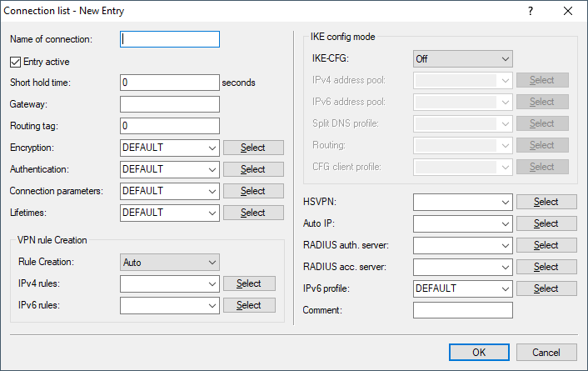Open the Encryption dropdown
This screenshot has width=588, height=371.
(170, 148)
